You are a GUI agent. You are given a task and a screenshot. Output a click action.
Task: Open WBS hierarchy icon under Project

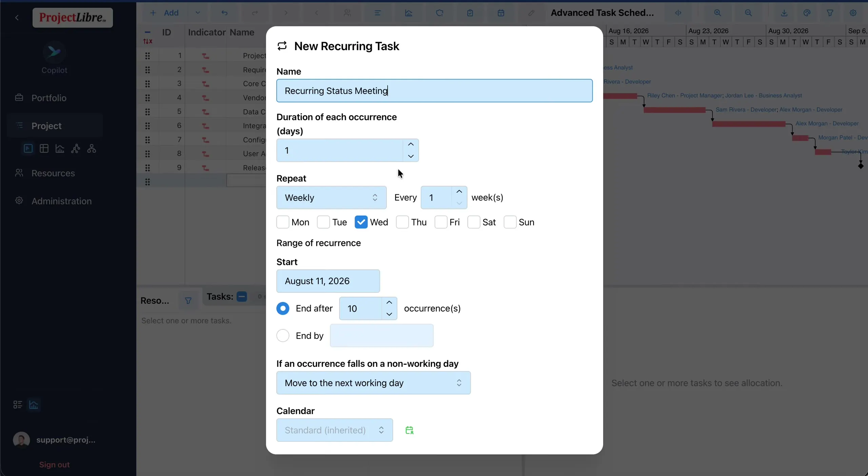92,148
